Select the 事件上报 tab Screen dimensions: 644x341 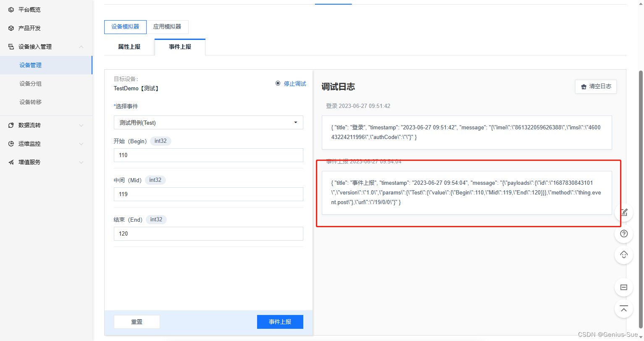click(x=180, y=47)
